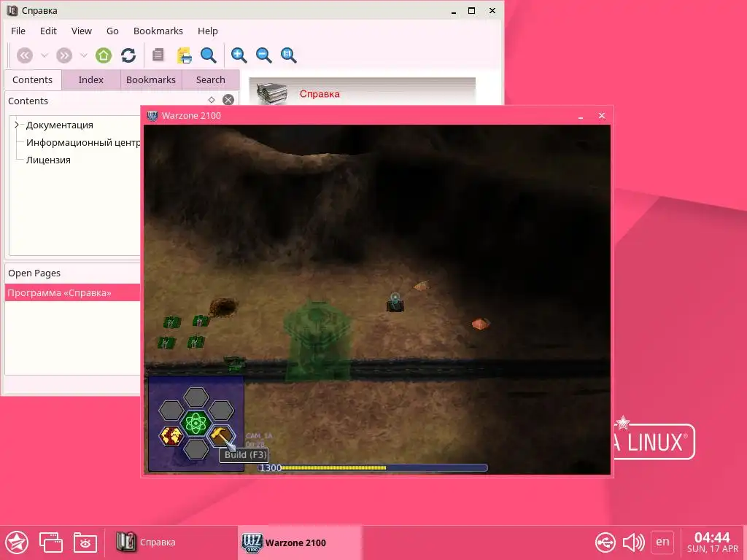Click the Copy page icon in toolbar

158,55
